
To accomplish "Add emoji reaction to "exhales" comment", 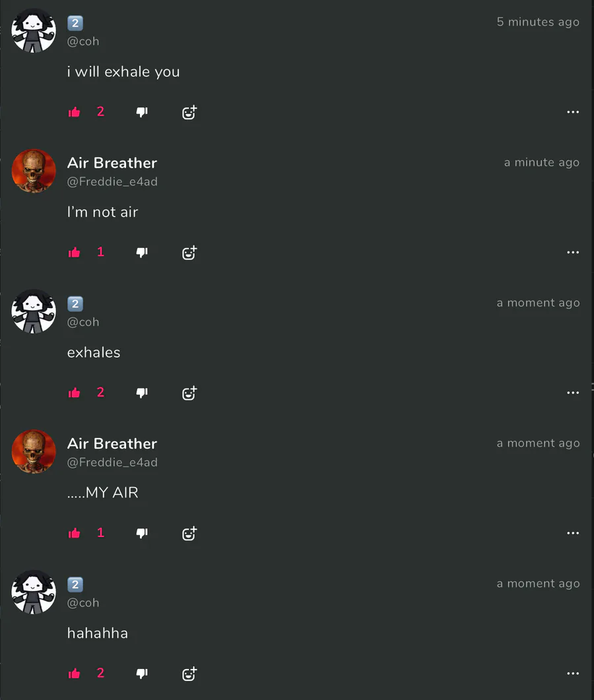I will 189,393.
